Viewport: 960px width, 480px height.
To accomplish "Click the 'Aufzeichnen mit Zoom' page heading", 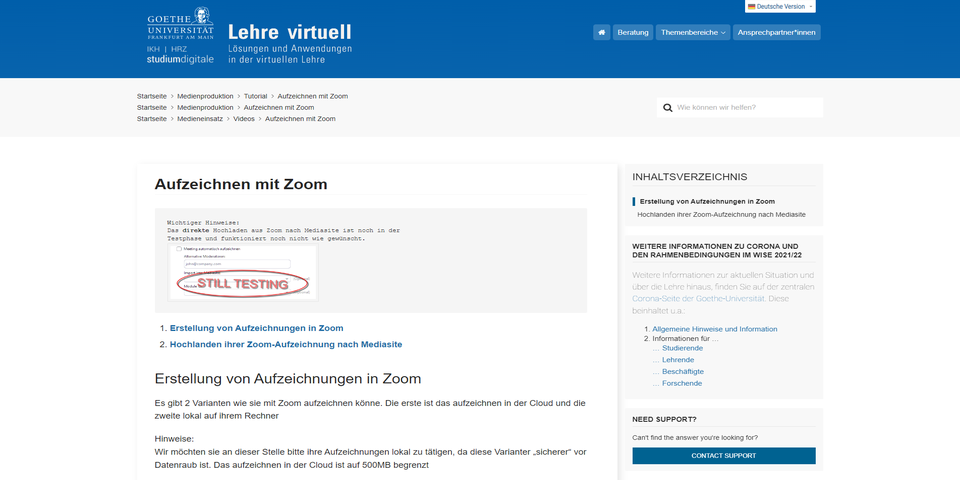I will click(x=241, y=184).
